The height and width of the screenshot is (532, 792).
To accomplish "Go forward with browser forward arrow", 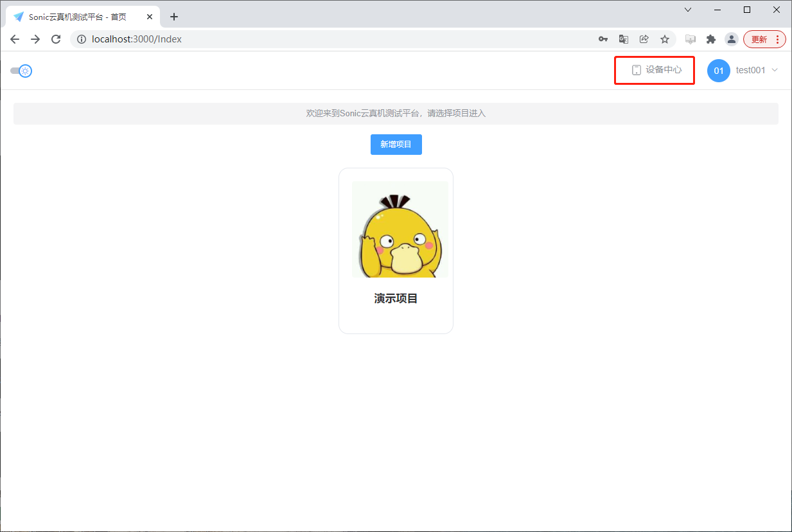I will (x=35, y=39).
